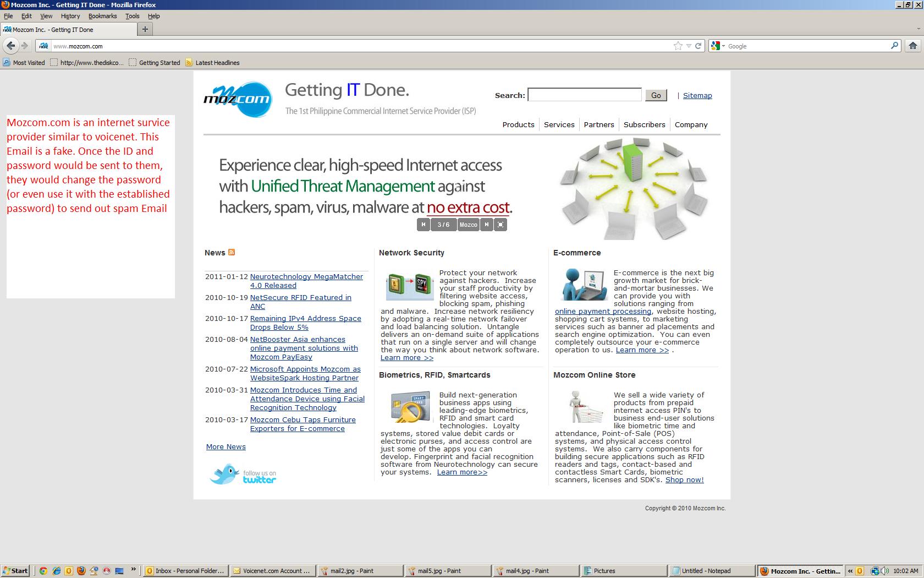Open the Partners navigation item
The height and width of the screenshot is (578, 924).
(x=599, y=124)
